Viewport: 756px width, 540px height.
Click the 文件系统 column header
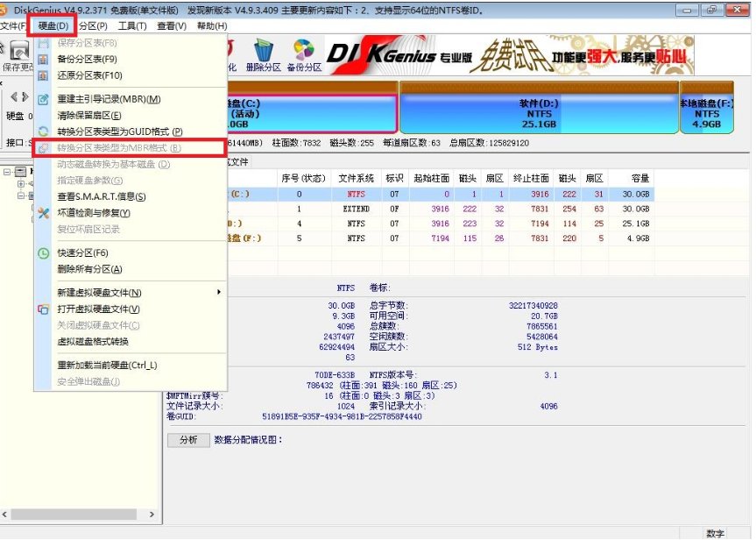[x=357, y=179]
